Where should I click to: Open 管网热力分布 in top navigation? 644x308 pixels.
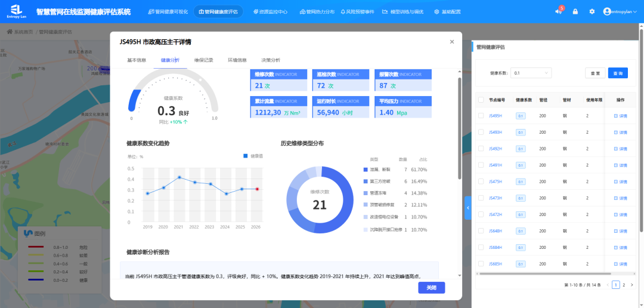click(x=317, y=11)
